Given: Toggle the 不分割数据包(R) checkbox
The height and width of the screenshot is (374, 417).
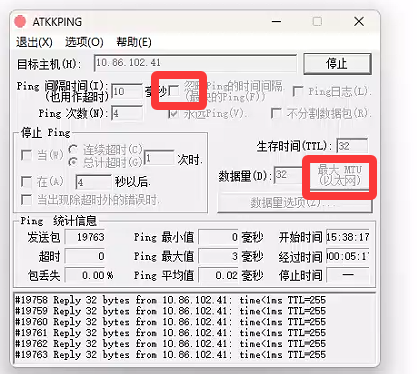Looking at the screenshot, I should (276, 113).
